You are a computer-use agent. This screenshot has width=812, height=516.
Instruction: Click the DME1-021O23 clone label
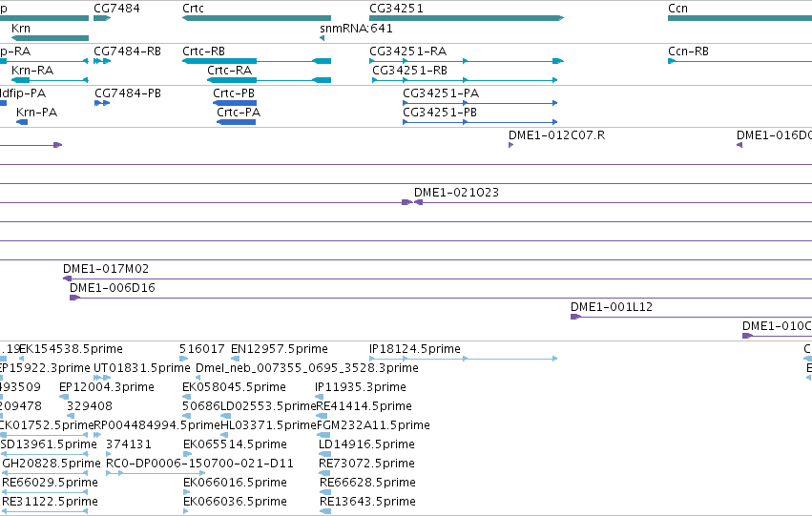point(456,193)
